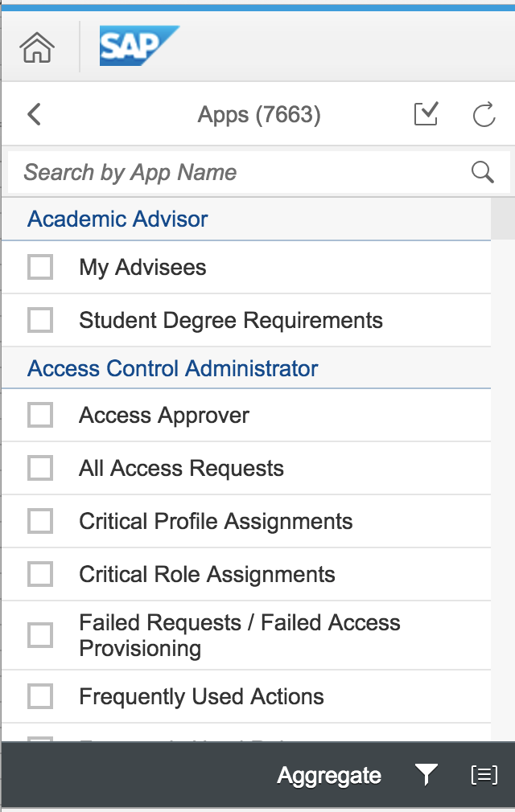The width and height of the screenshot is (515, 812).
Task: Click the search magnifier icon
Action: pos(482,172)
